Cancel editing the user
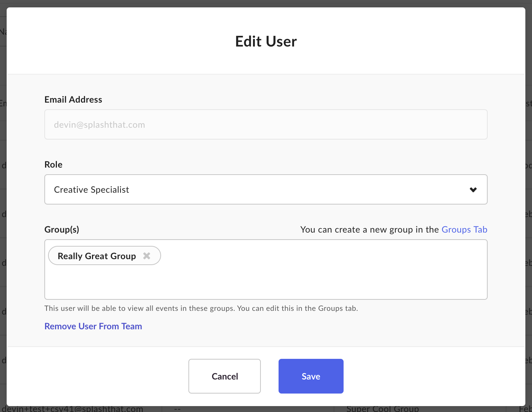This screenshot has width=532, height=412. click(225, 376)
